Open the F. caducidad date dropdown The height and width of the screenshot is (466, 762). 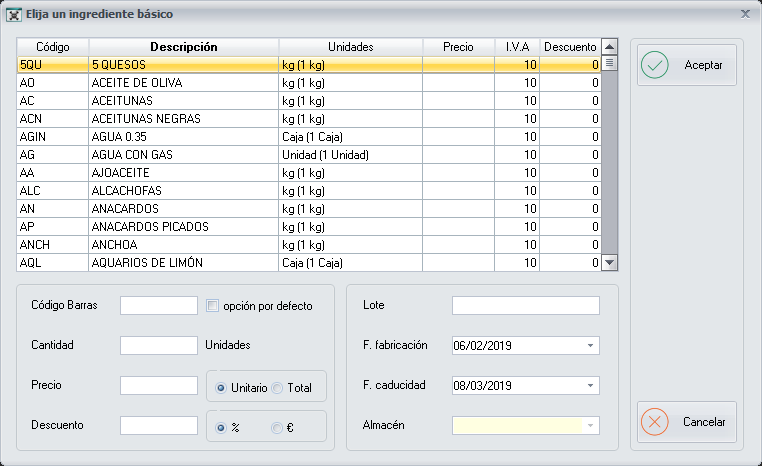(591, 386)
